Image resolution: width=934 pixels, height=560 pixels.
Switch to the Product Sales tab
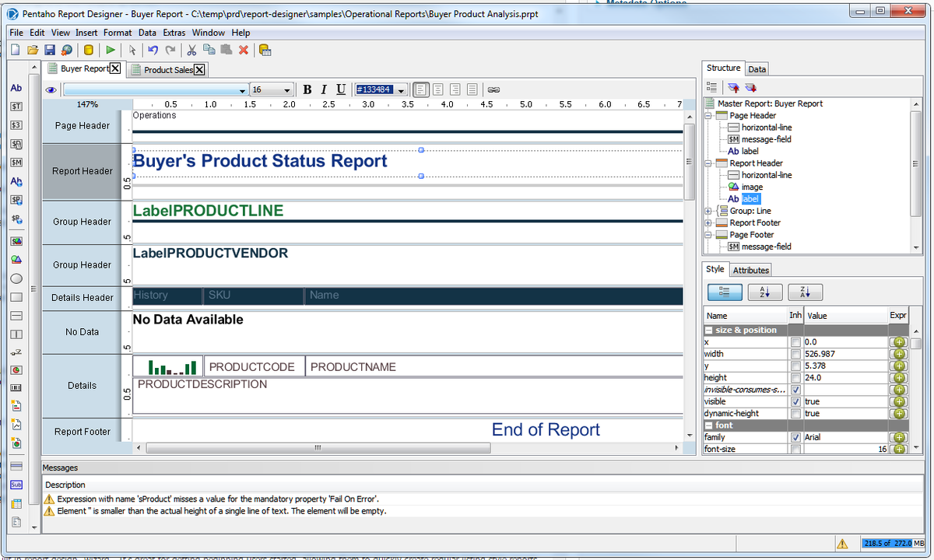pos(168,70)
